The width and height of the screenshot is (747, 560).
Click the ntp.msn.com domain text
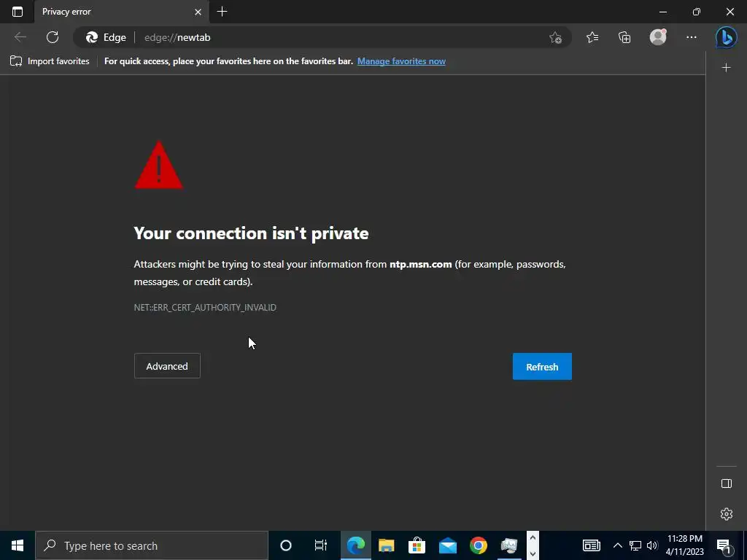click(x=421, y=264)
